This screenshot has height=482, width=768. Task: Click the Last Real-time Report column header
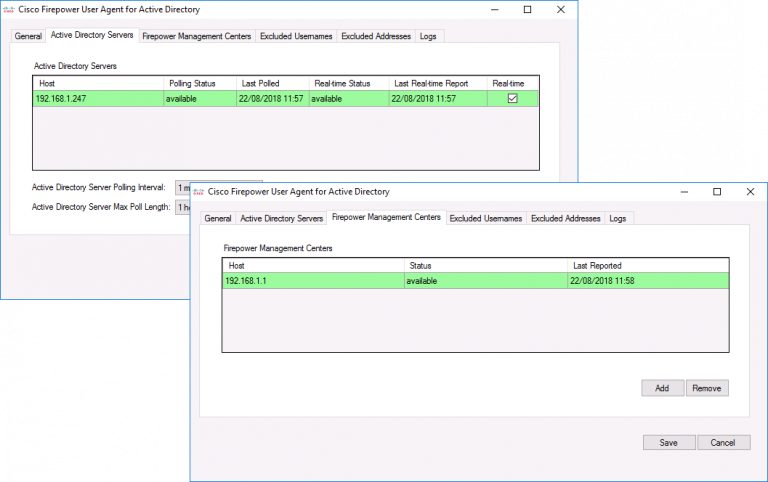438,83
